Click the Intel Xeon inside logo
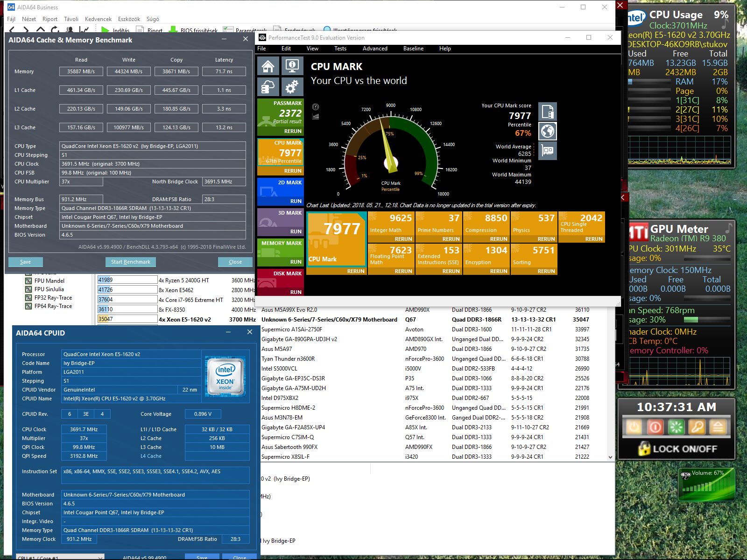The image size is (747, 560). pyautogui.click(x=225, y=377)
